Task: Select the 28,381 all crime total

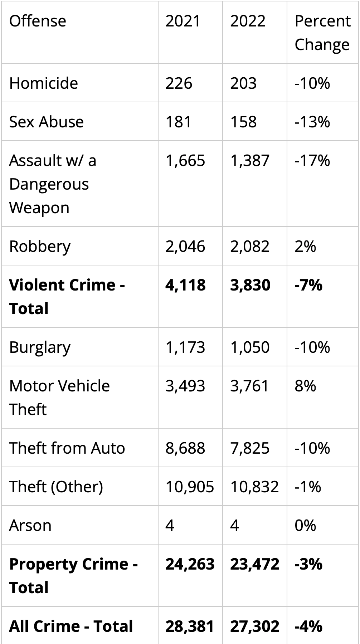Action: 190,626
